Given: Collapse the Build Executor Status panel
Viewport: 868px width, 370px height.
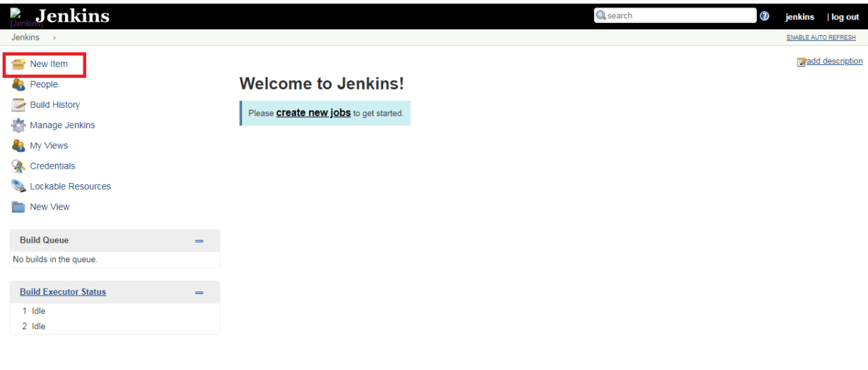Looking at the screenshot, I should 199,293.
